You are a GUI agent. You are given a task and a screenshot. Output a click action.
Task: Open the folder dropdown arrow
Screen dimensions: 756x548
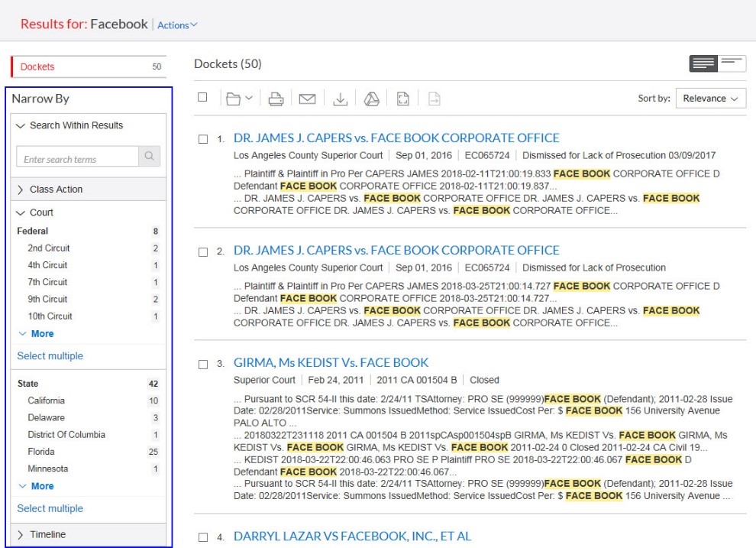(249, 98)
